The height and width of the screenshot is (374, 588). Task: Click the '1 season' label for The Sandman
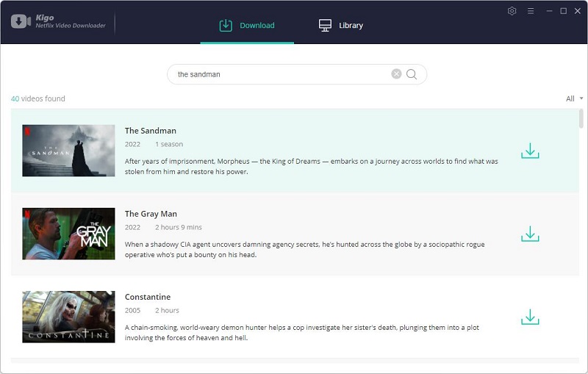pos(169,144)
